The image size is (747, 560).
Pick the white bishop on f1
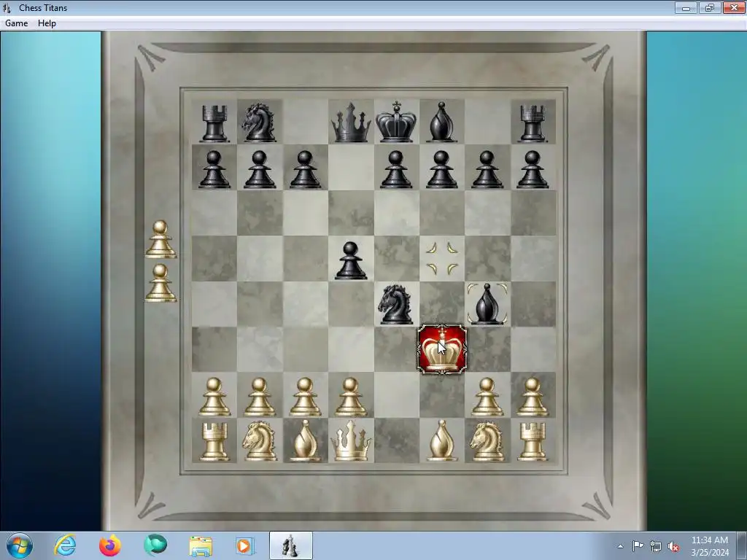point(441,441)
